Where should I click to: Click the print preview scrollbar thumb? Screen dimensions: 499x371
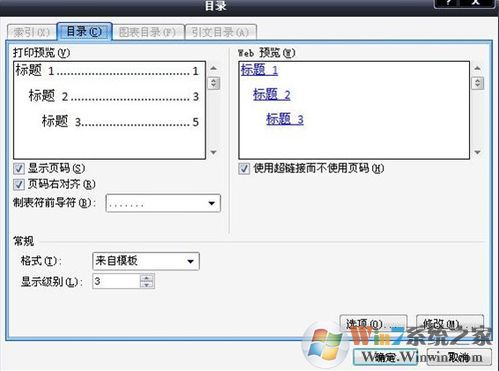pyautogui.click(x=213, y=83)
